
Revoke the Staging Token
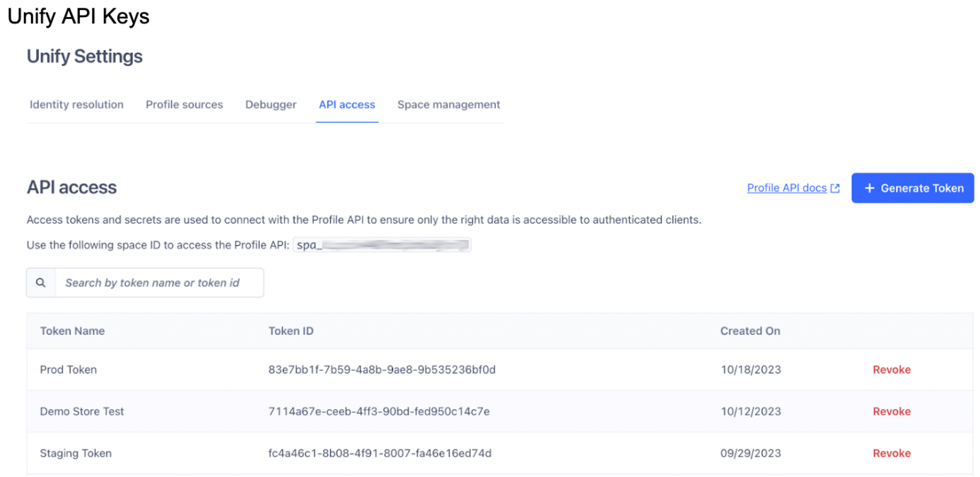pos(892,453)
